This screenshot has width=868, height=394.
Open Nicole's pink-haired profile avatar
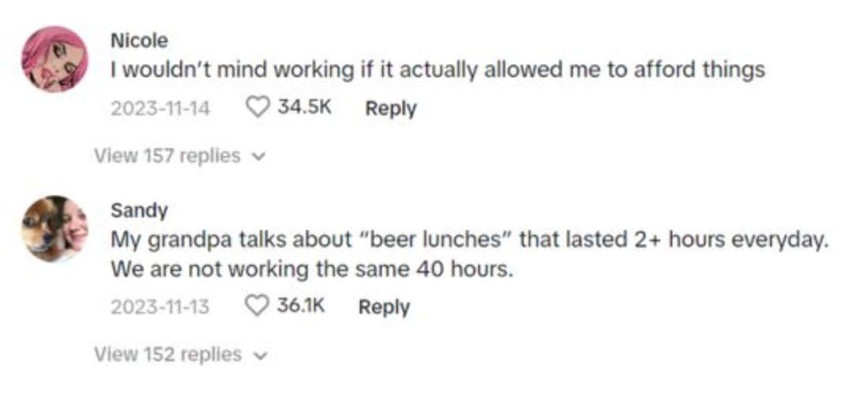coord(55,59)
